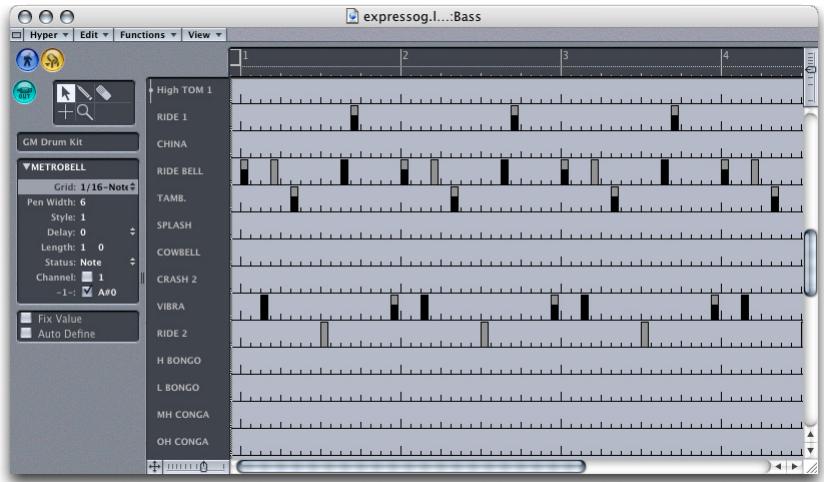
Task: Click the Channel value 1
Action: 101,277
